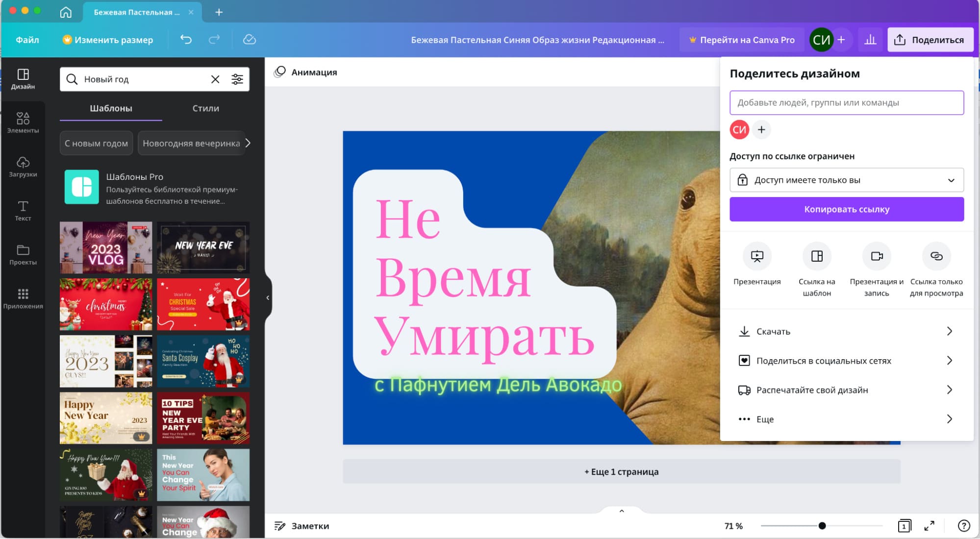Screen dimensions: 980x539
Task: Select the с Пафнутием Дель Авокадо subtitle
Action: click(498, 385)
